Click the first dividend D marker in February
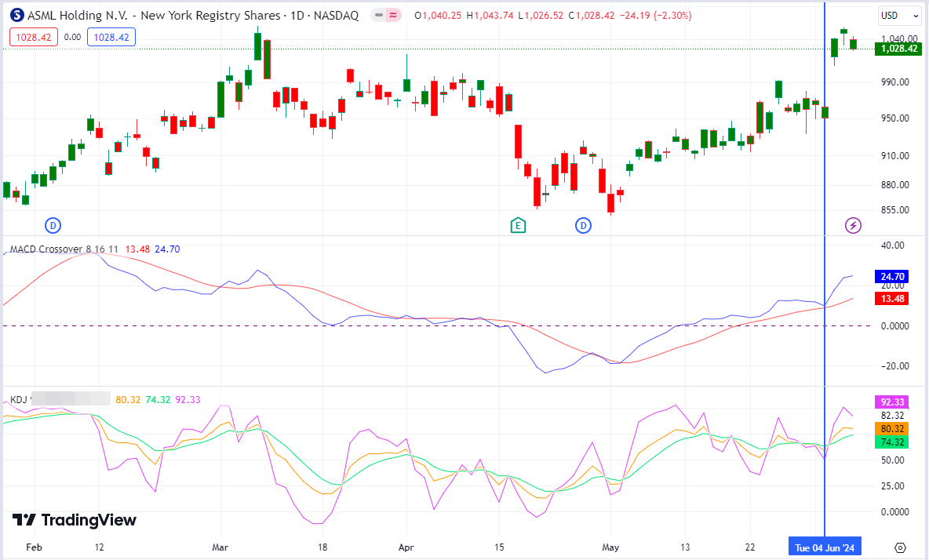The width and height of the screenshot is (929, 560). pyautogui.click(x=53, y=226)
